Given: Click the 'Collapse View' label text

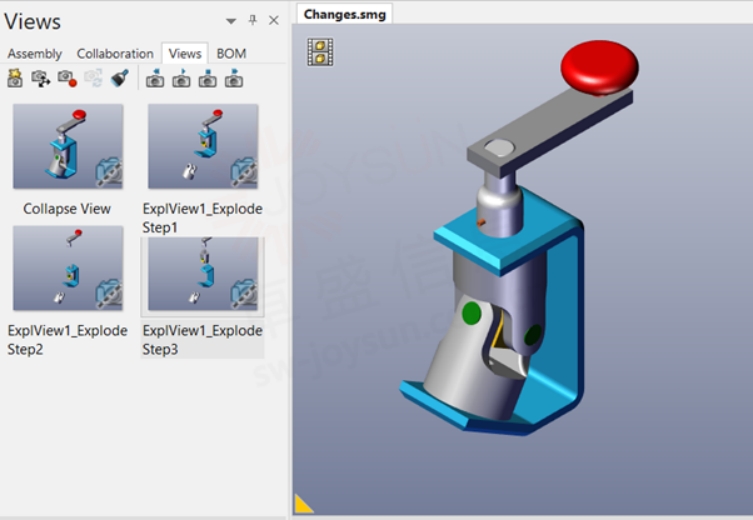Looking at the screenshot, I should coord(67,209).
